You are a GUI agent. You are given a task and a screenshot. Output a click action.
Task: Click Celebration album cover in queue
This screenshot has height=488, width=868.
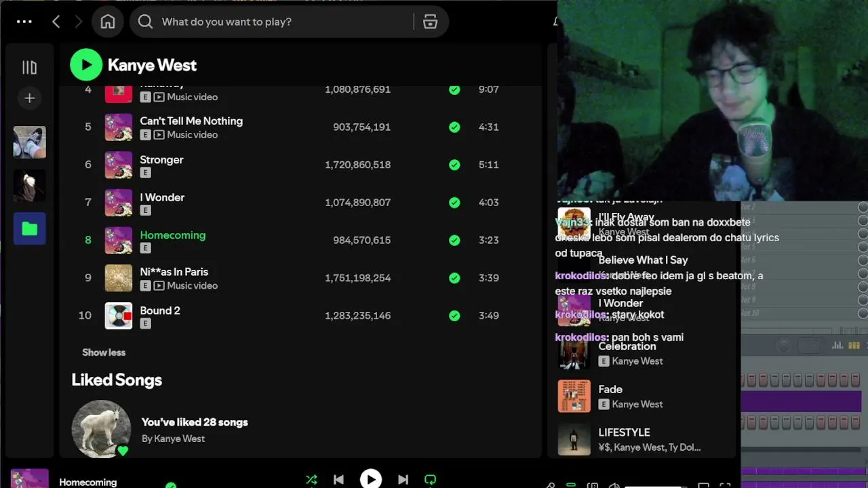click(574, 353)
